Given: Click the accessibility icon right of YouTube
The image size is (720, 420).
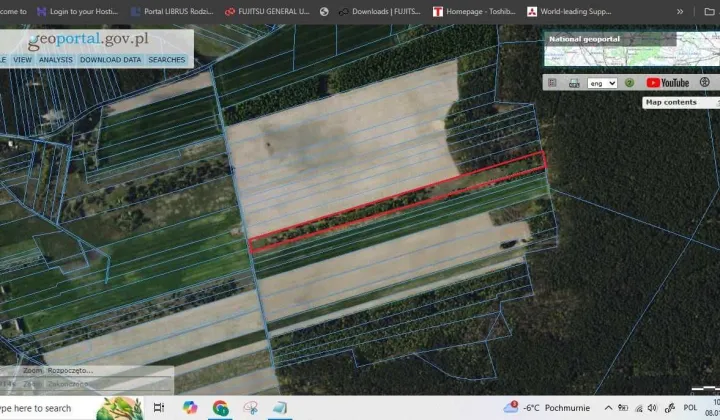Looking at the screenshot, I should pos(703,83).
